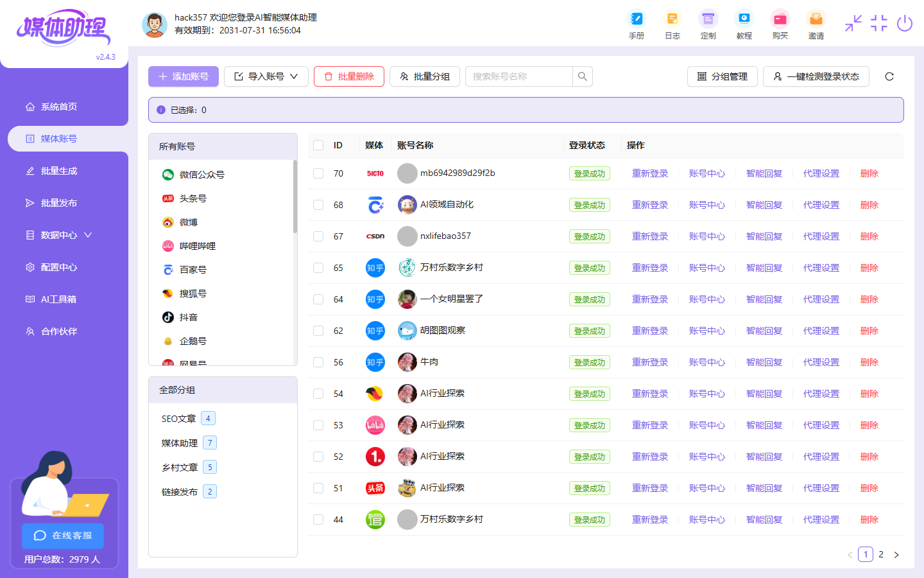Check the checkbox for account ID 65
The image size is (924, 578).
318,268
